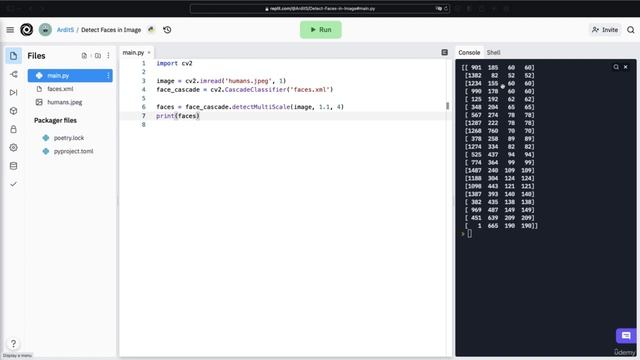Click the ArditS profile link
This screenshot has width=640, height=360.
(x=65, y=30)
